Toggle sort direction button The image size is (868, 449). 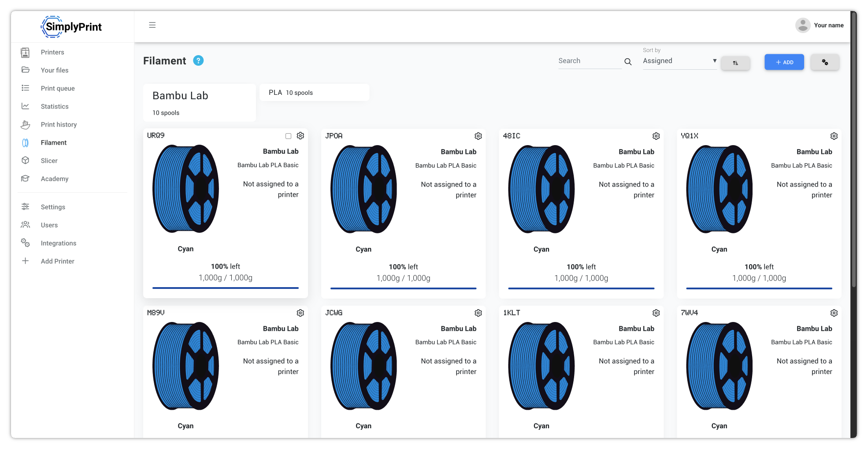click(x=735, y=63)
